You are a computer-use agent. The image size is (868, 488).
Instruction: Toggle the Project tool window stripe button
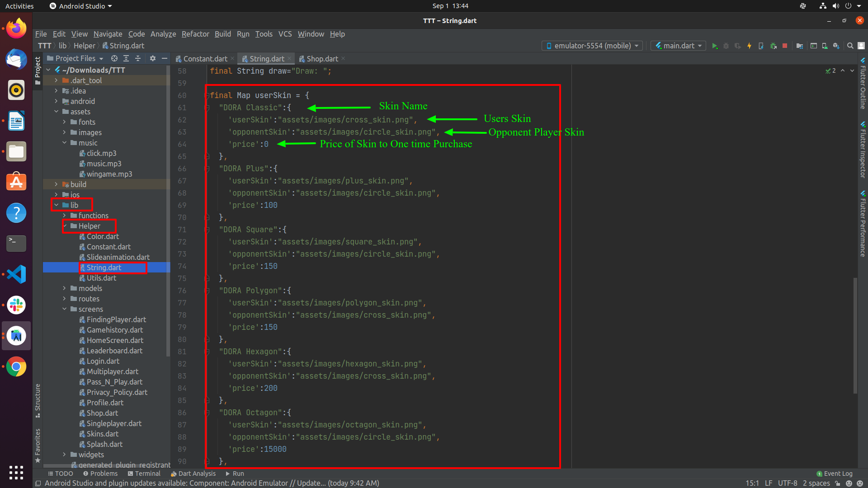click(x=38, y=70)
